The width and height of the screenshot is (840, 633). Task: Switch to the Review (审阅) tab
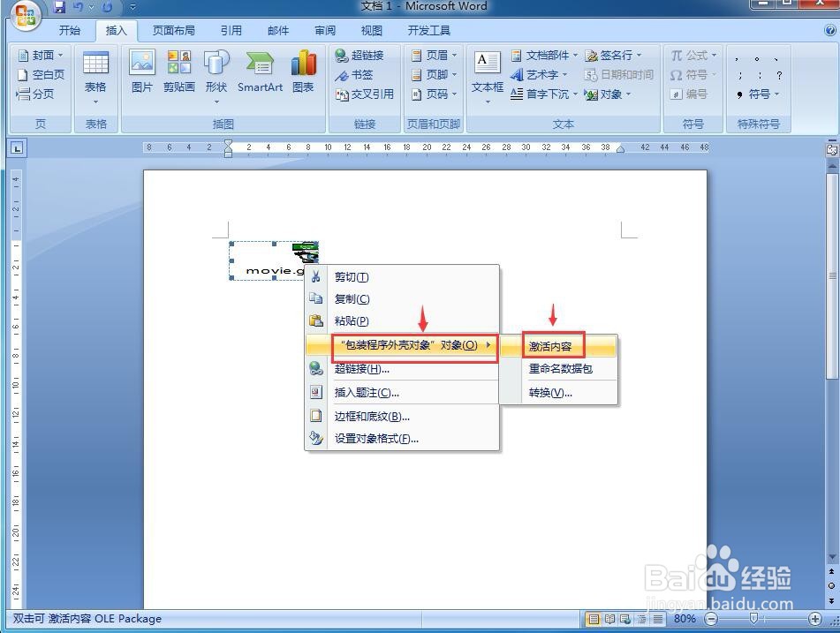coord(325,31)
